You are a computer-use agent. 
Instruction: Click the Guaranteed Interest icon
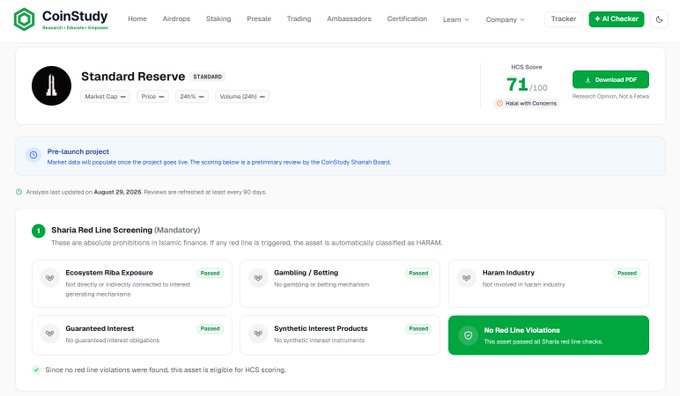(x=50, y=334)
